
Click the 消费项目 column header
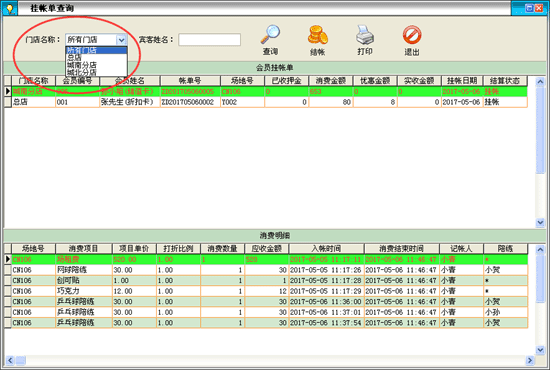[x=83, y=249]
